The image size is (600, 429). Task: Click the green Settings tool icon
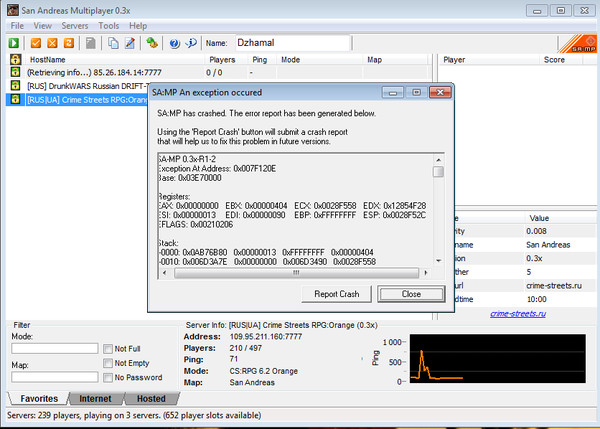pos(152,43)
